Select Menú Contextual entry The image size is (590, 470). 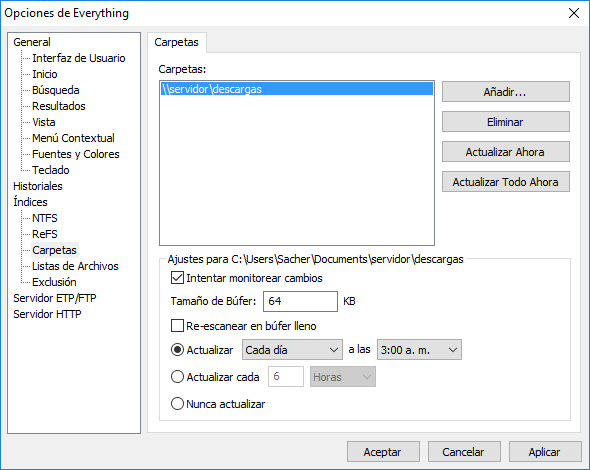coord(73,138)
